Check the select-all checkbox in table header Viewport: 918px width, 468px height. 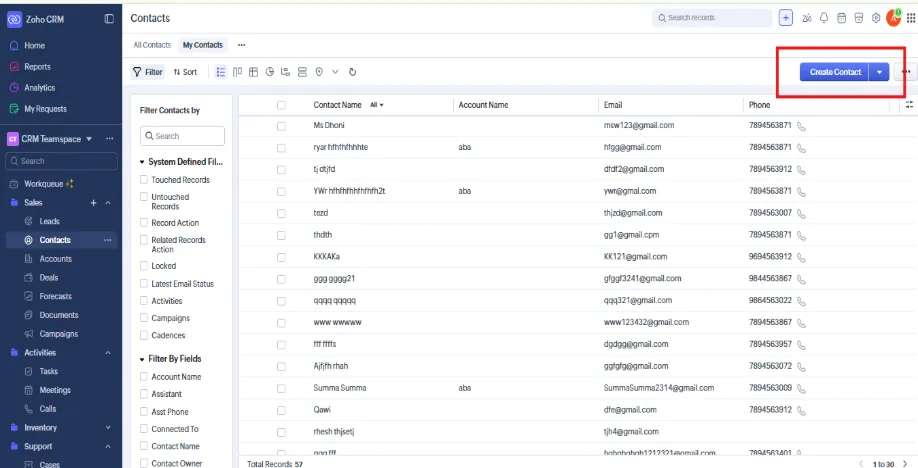(281, 105)
